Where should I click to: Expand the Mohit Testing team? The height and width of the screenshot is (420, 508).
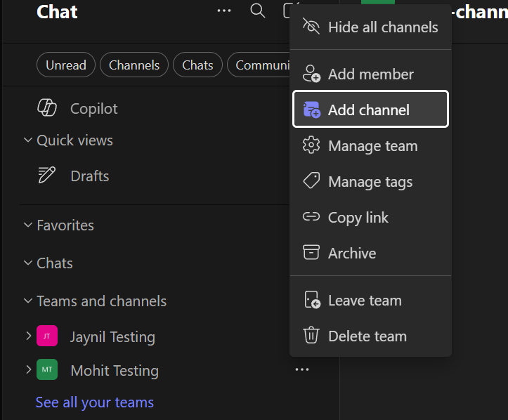pyautogui.click(x=29, y=369)
